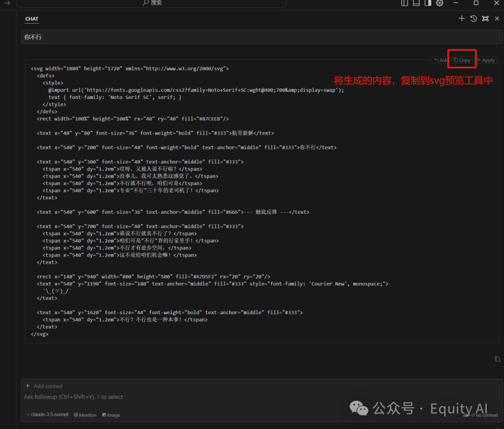Toggle primary sidebar layout icon
Image resolution: width=504 pixels, height=429 pixels.
coord(405,3)
